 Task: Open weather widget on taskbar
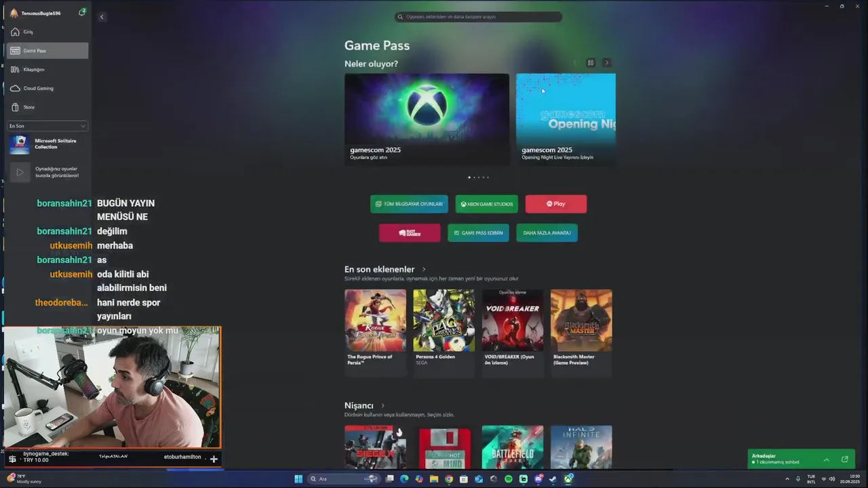[x=24, y=479]
